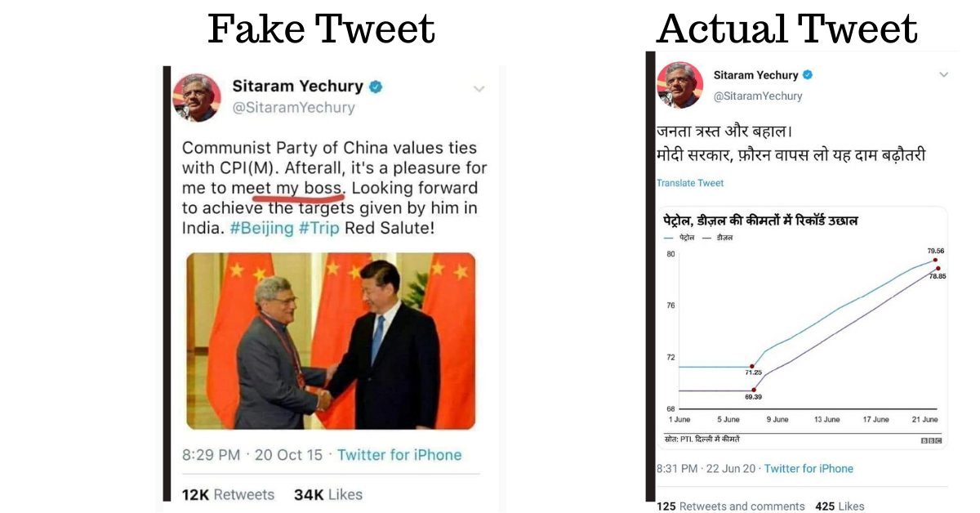
Task: Open the handshake photo in fake tweet
Action: click(x=331, y=341)
